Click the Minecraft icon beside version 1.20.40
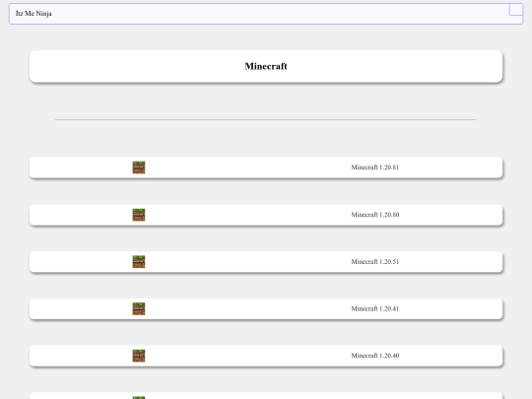Viewport: 532px width, 399px height. (x=139, y=356)
